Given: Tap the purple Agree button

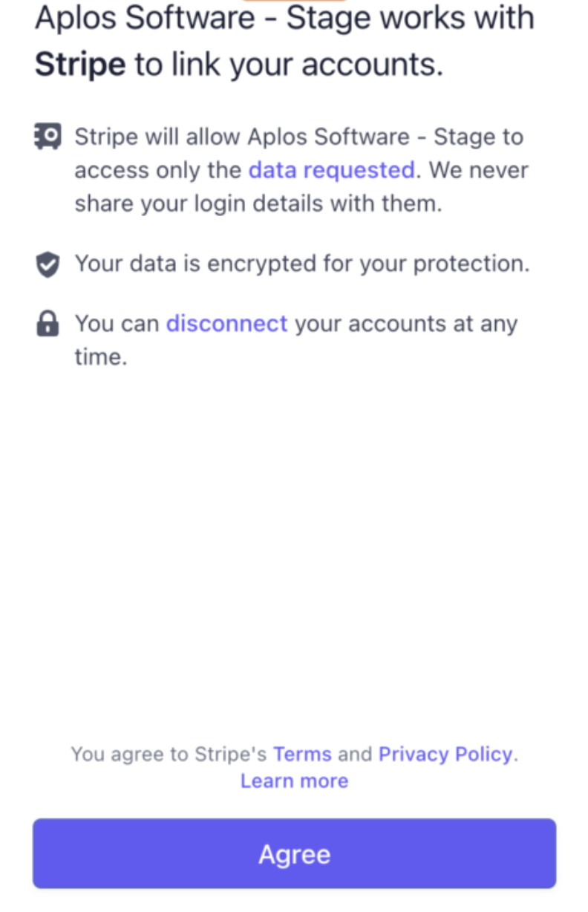Looking at the screenshot, I should click(294, 854).
